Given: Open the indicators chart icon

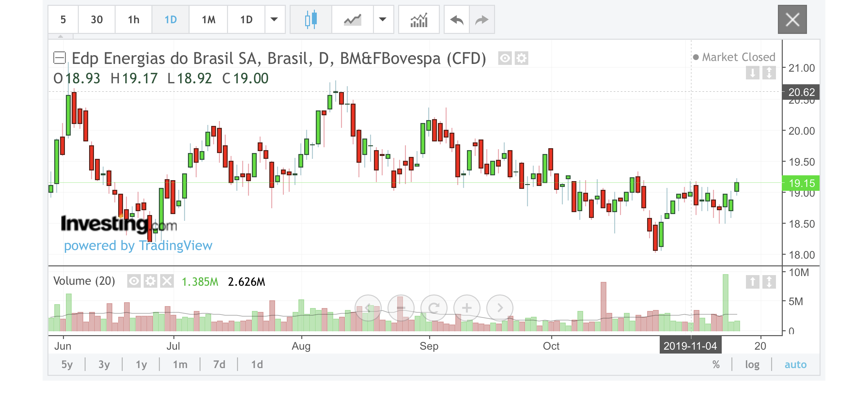Looking at the screenshot, I should pyautogui.click(x=419, y=20).
